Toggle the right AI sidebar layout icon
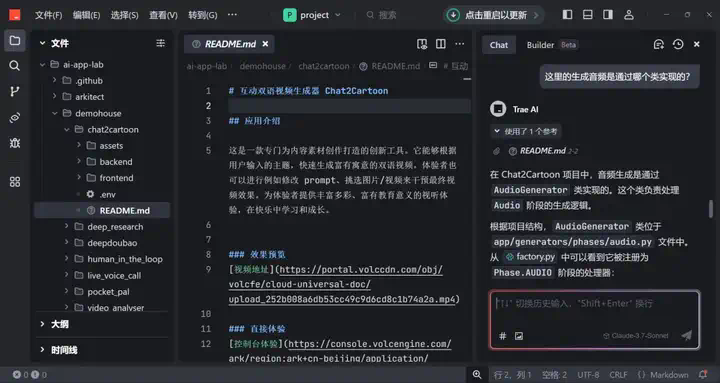 pos(608,15)
